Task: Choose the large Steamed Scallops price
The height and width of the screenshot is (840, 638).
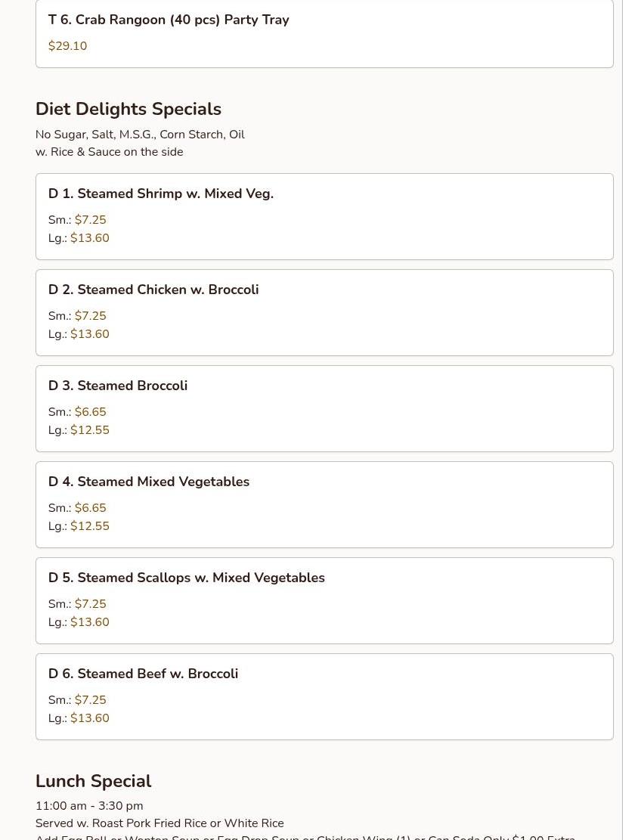Action: [89, 622]
